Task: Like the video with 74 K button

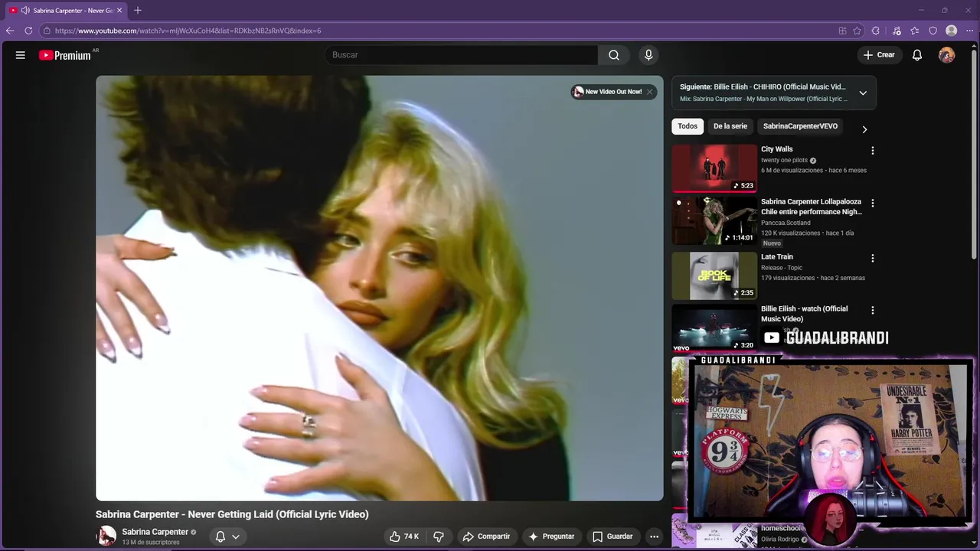Action: click(404, 536)
